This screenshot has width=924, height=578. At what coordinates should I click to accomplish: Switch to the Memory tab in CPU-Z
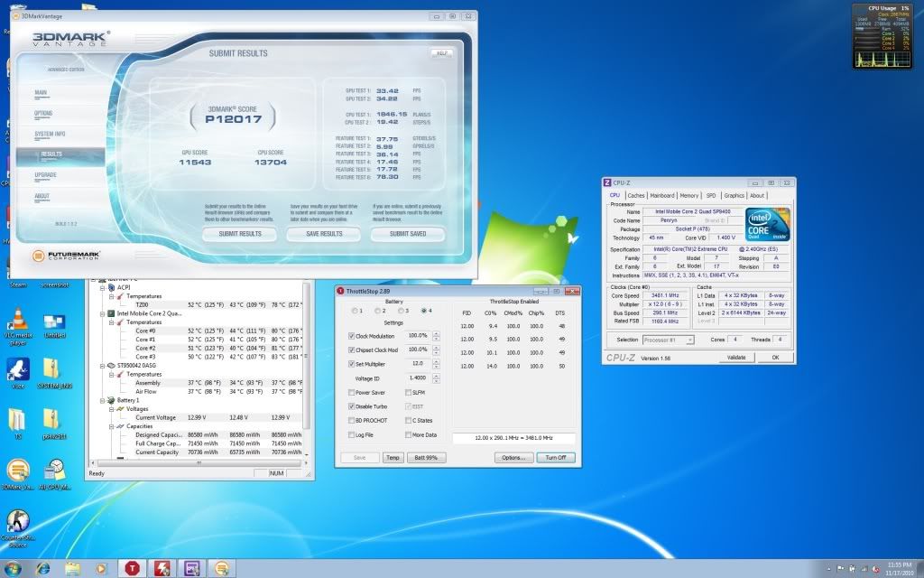688,195
